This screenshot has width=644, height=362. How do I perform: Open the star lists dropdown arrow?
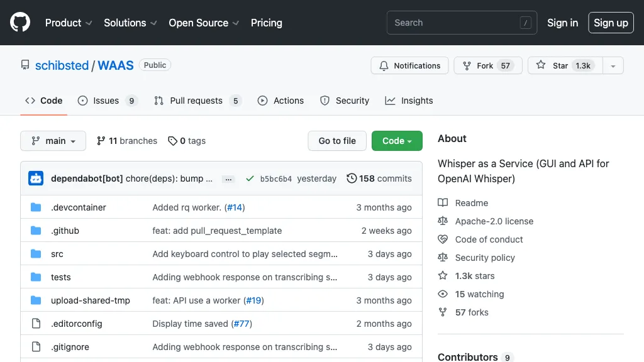tap(613, 65)
